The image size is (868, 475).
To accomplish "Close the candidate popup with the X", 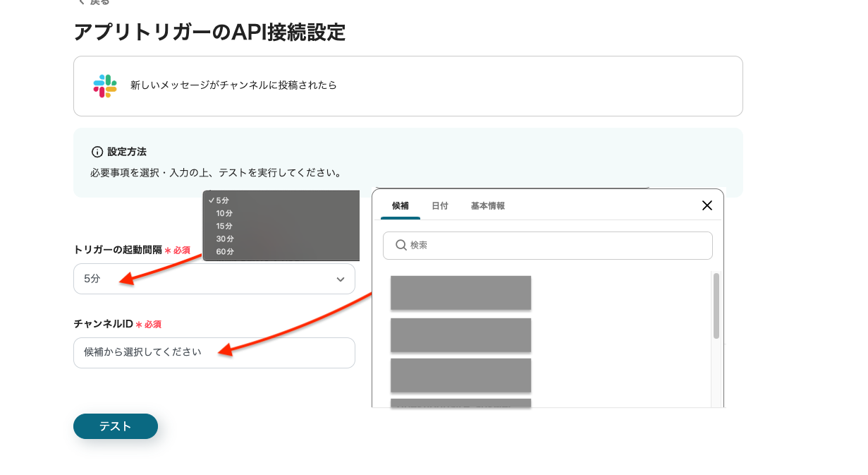I will tap(707, 205).
